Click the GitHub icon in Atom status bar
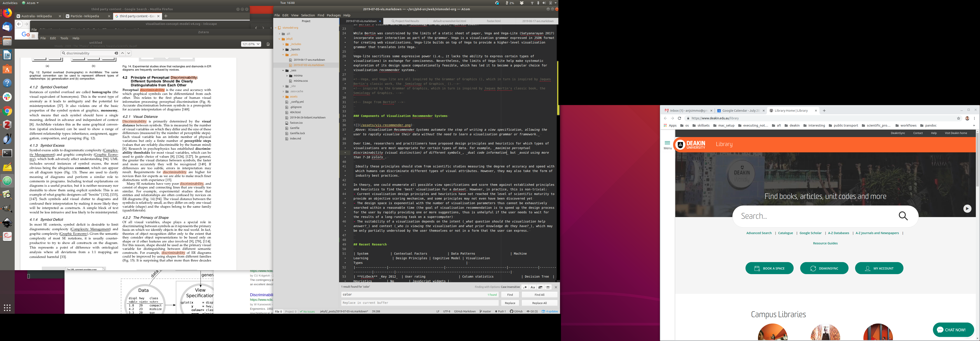980x341 pixels. [512, 311]
